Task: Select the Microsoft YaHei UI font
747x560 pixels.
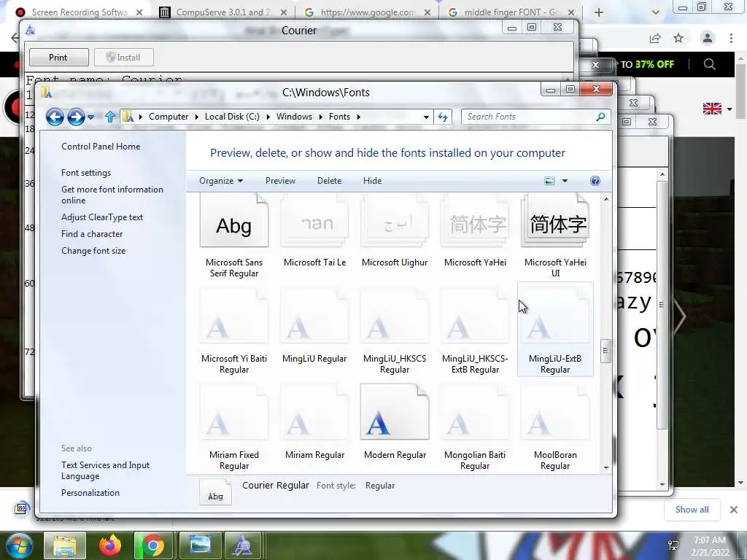Action: 555,236
